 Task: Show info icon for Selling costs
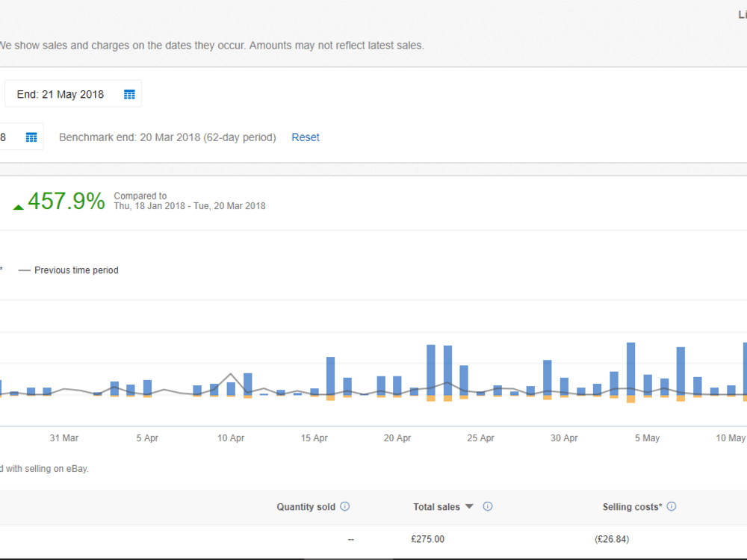[672, 506]
